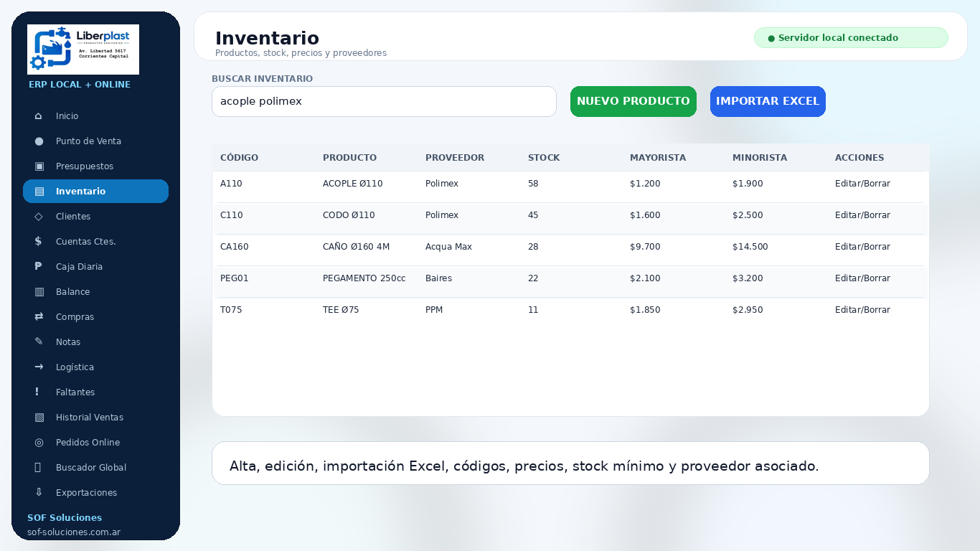The width and height of the screenshot is (980, 551).
Task: Select code cell CA160
Action: [235, 247]
